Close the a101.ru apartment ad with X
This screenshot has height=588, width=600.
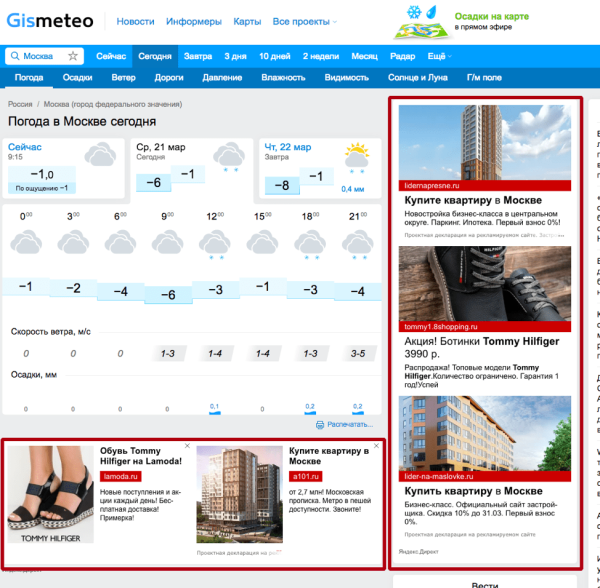376,445
